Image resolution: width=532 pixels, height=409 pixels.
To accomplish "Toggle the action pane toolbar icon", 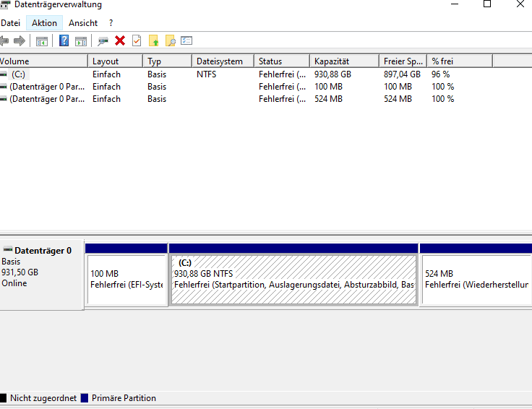I will pos(81,41).
